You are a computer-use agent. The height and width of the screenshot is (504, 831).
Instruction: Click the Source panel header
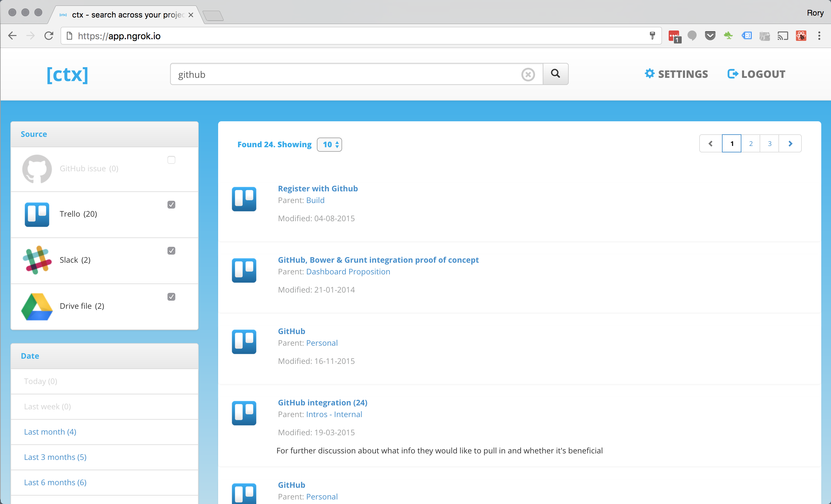[105, 134]
